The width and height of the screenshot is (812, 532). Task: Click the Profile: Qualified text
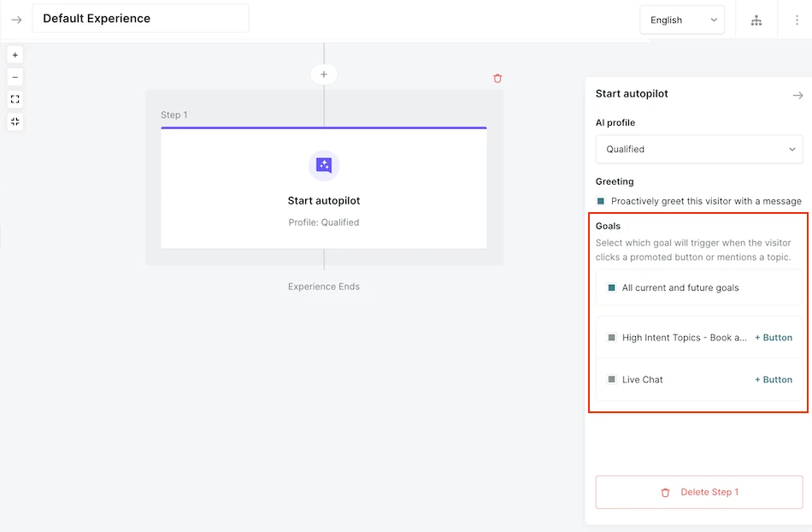324,222
